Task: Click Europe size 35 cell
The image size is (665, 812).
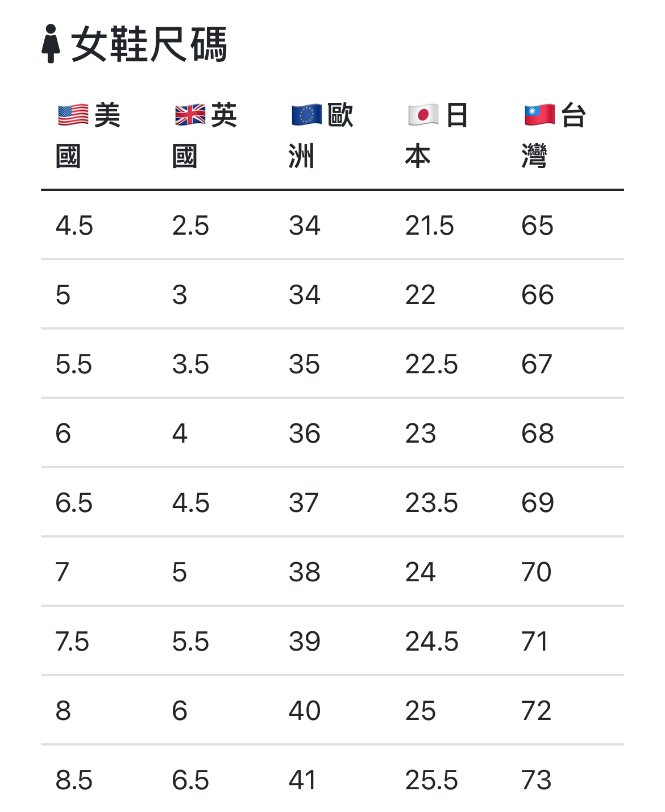Action: coord(304,364)
